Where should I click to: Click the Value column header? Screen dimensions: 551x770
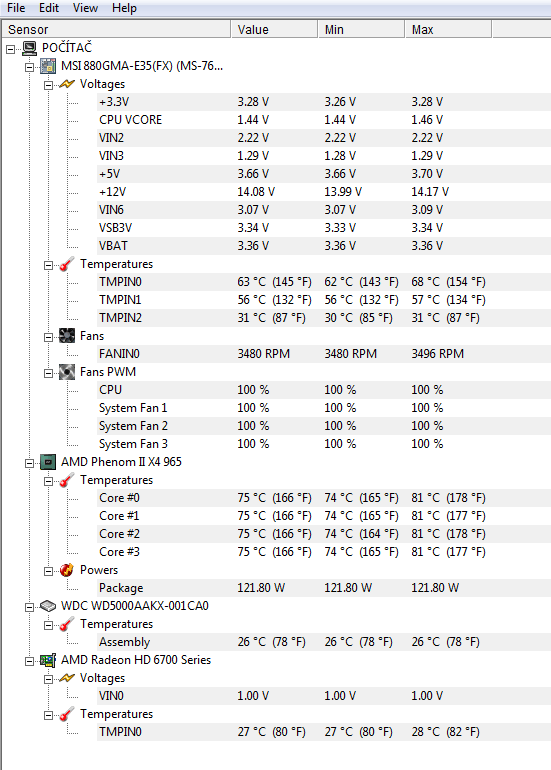[x=275, y=29]
